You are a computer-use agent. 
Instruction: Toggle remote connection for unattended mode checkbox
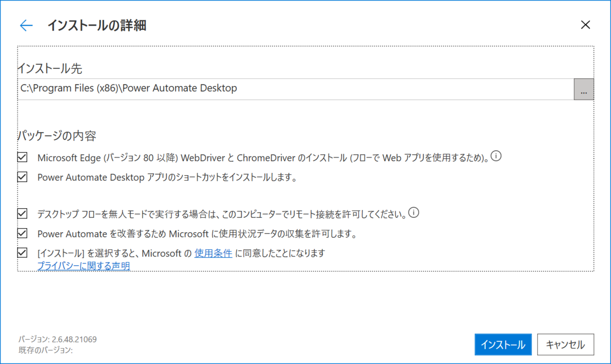click(22, 214)
